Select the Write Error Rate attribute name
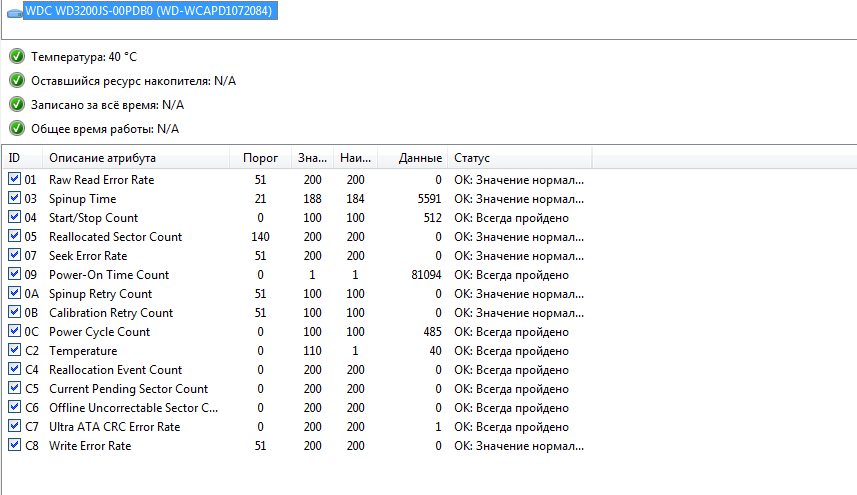Viewport: 857px width, 495px height. point(90,446)
